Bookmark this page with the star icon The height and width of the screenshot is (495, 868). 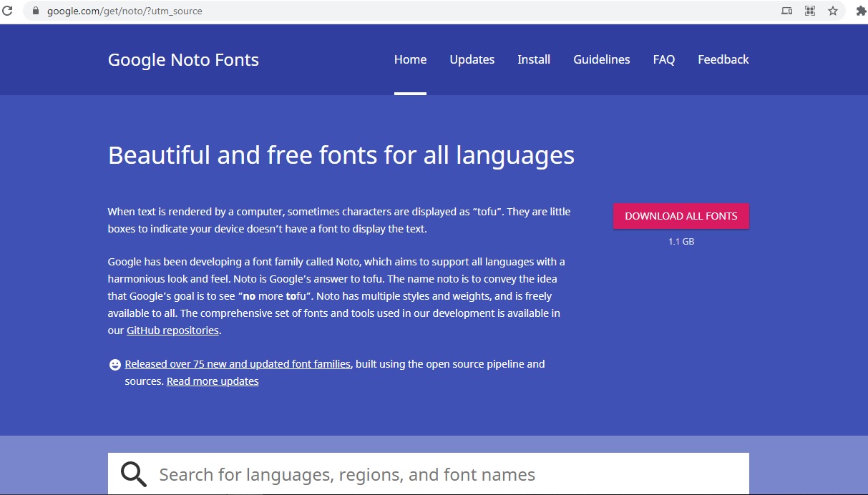(833, 11)
